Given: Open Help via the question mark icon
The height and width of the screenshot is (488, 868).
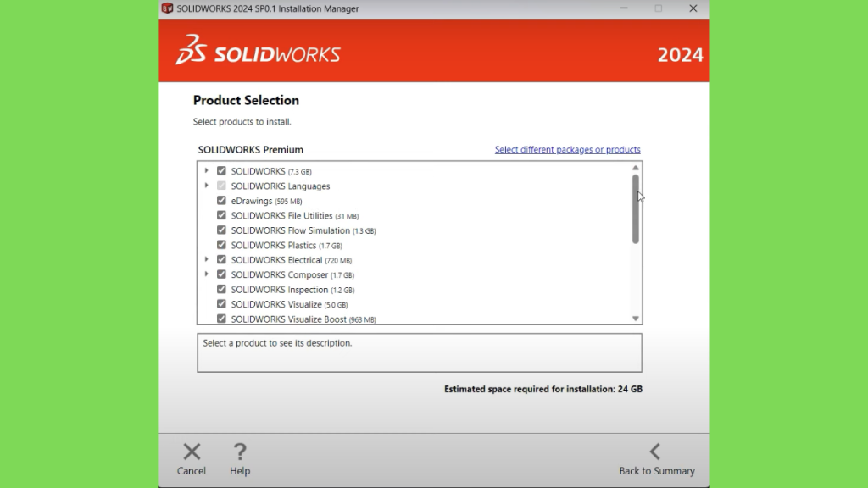Looking at the screenshot, I should 240,452.
